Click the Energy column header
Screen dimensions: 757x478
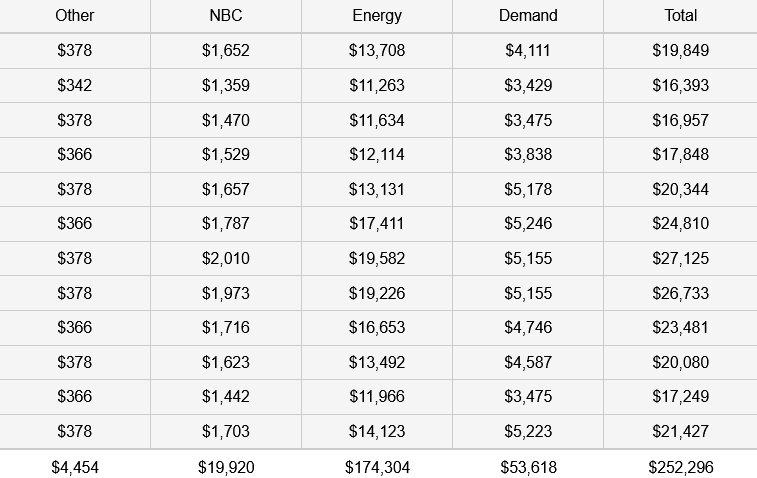[x=377, y=15]
